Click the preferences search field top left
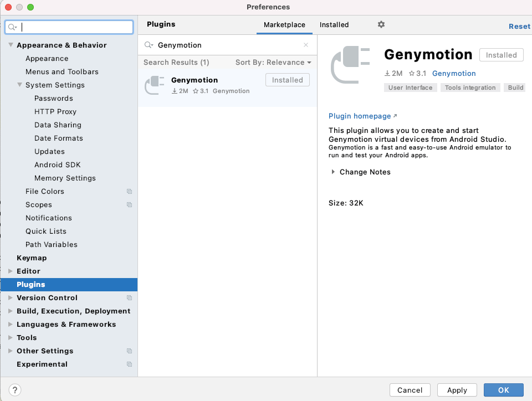Image resolution: width=532 pixels, height=401 pixels. click(69, 27)
